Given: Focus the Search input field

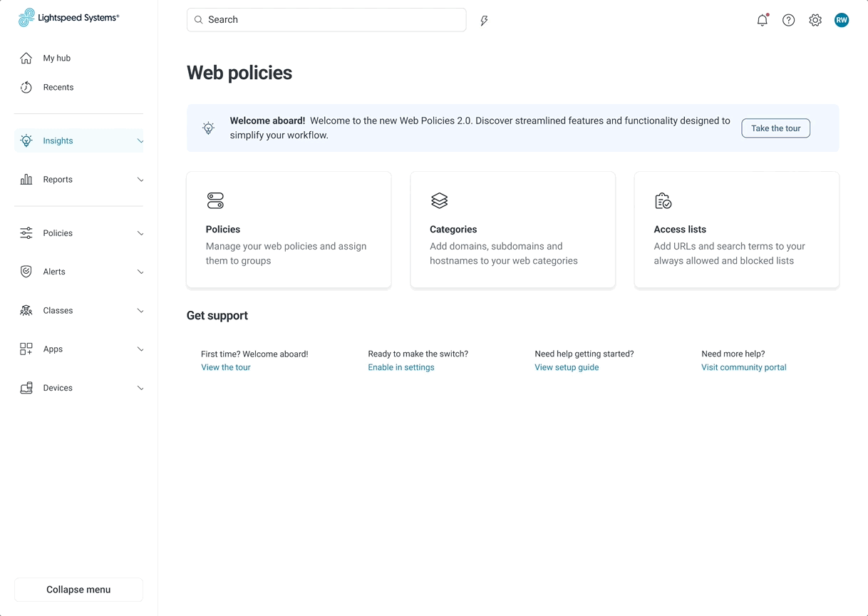Looking at the screenshot, I should click(326, 20).
